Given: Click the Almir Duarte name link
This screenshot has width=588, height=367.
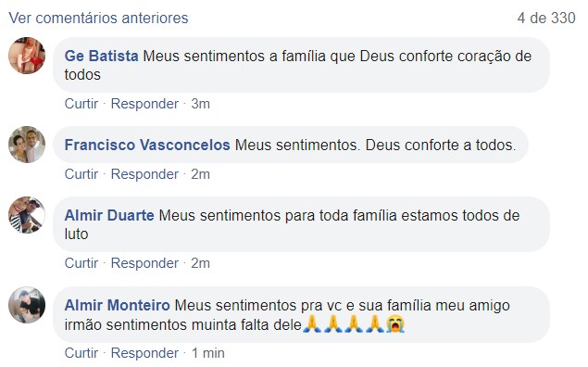Looking at the screenshot, I should [109, 215].
